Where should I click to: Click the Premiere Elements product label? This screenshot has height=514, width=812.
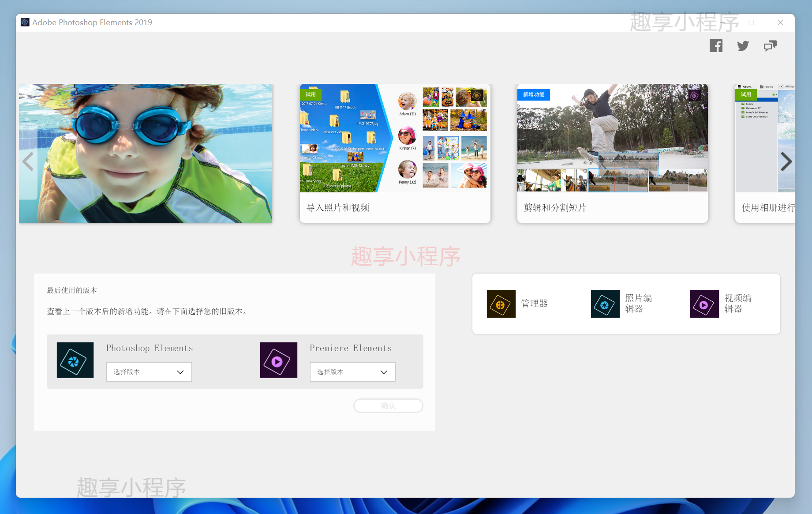[x=351, y=348]
